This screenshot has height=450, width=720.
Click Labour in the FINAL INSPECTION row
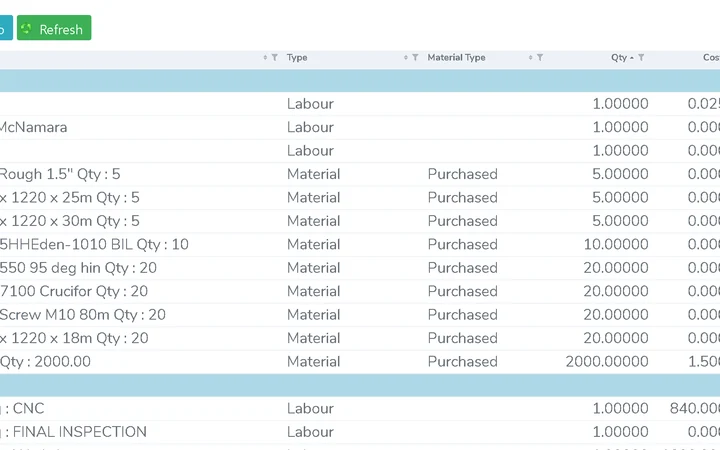tap(310, 432)
